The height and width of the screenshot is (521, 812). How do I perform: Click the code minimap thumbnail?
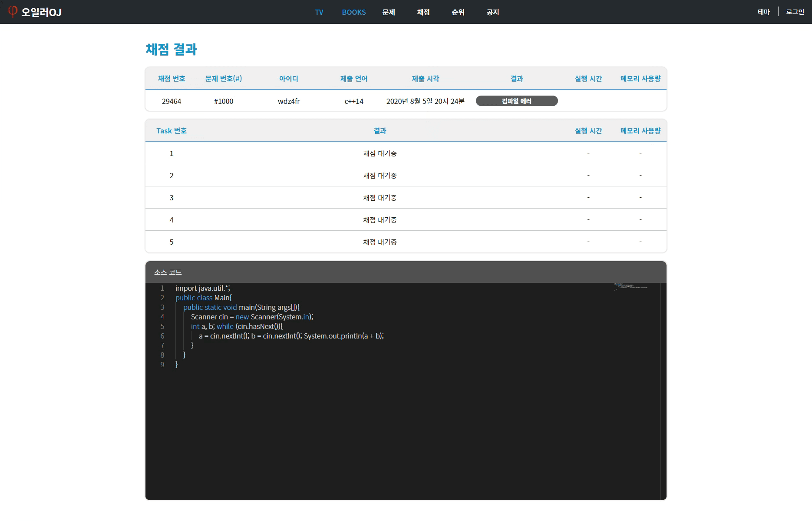631,286
